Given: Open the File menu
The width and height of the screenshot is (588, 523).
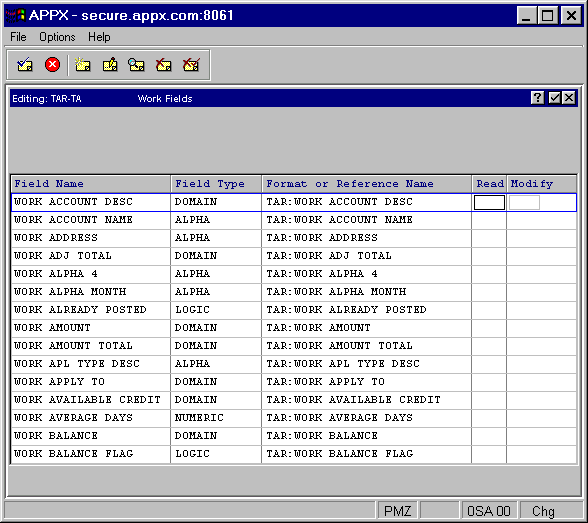Looking at the screenshot, I should tap(18, 37).
